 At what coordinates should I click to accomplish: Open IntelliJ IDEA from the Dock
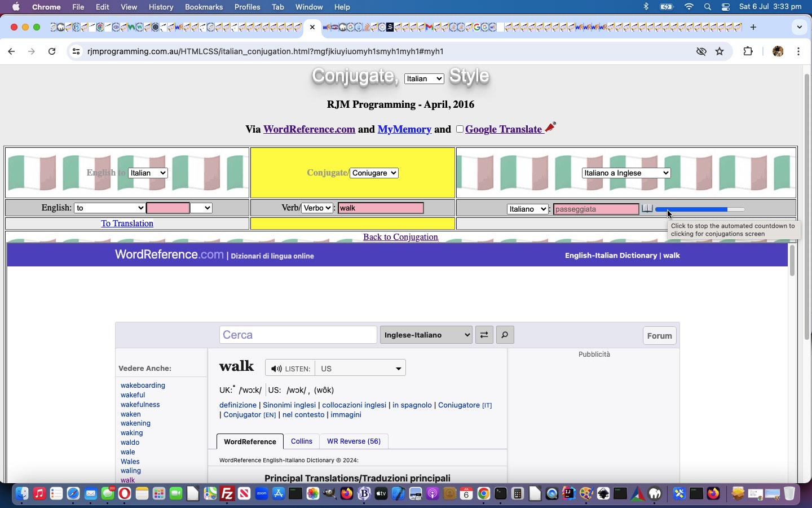(569, 494)
